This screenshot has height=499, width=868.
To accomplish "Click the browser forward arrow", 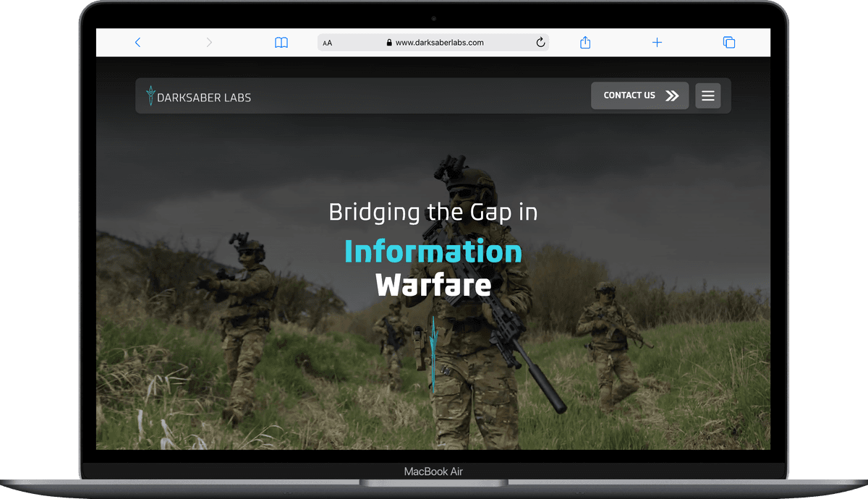I will [209, 43].
